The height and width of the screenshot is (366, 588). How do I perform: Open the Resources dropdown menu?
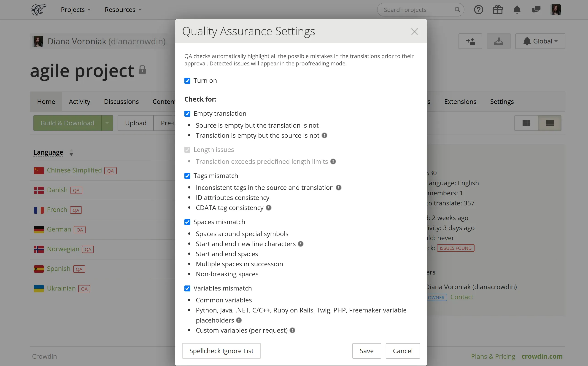(123, 10)
